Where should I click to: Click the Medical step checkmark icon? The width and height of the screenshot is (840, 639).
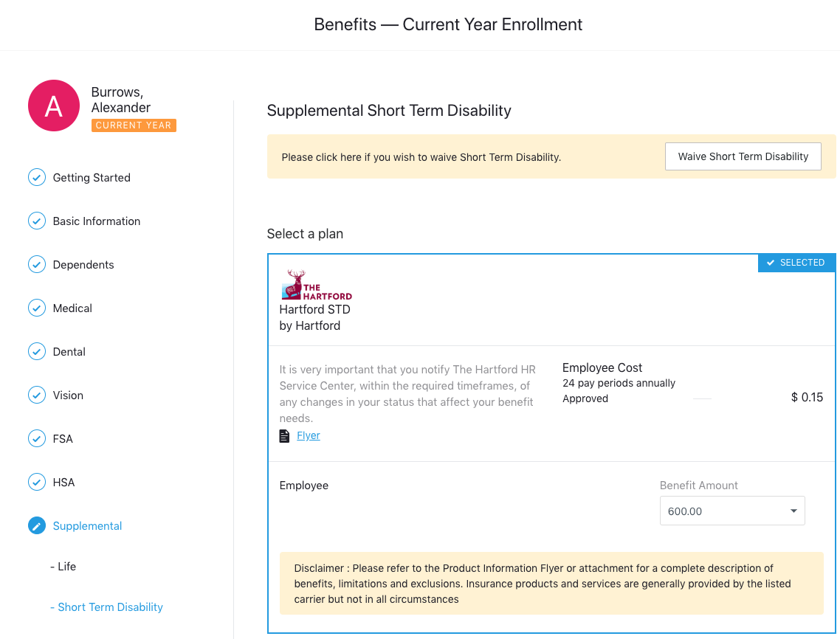pos(37,308)
